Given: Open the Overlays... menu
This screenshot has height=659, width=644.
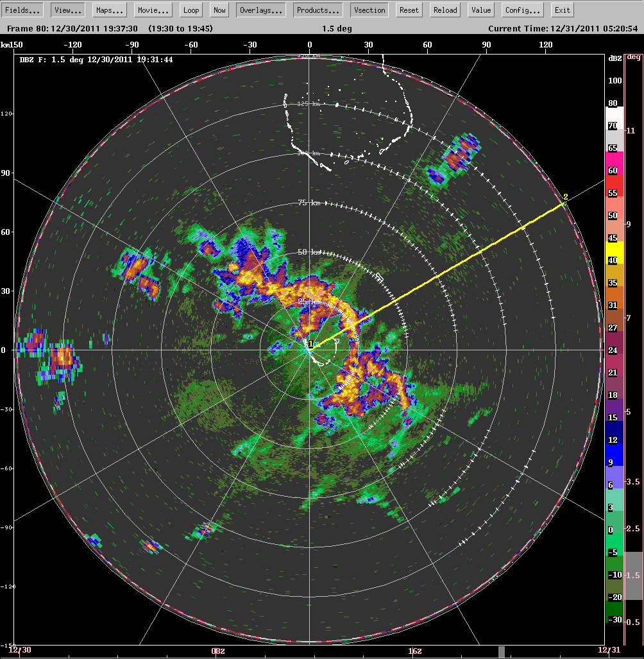Looking at the screenshot, I should click(261, 10).
